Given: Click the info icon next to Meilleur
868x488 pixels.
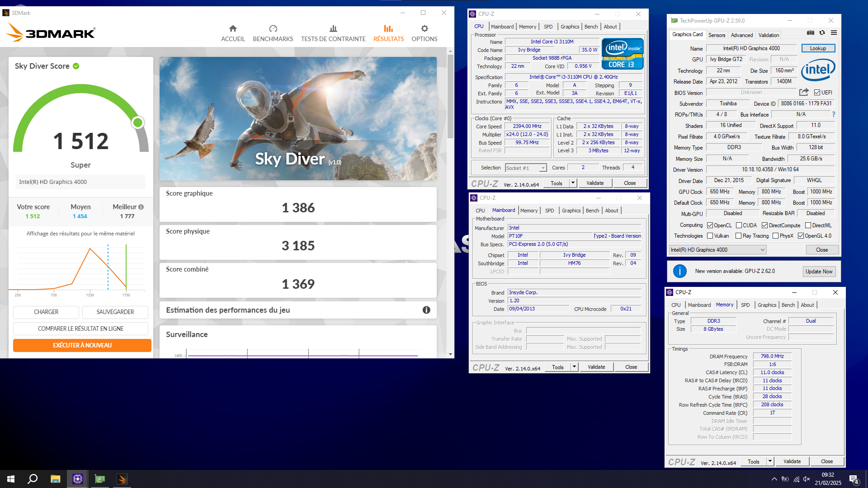Looking at the screenshot, I should pos(141,207).
